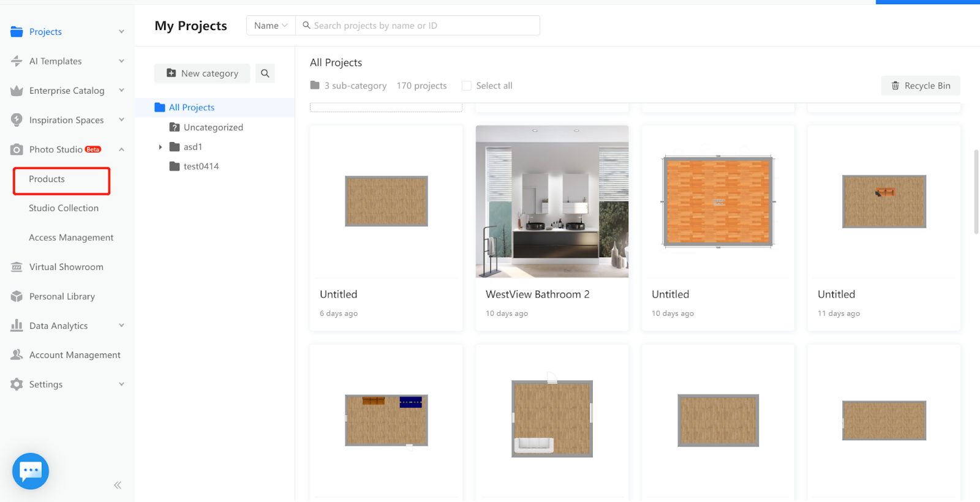Click the Inspiration Spaces lightbulb icon
This screenshot has width=980, height=502.
[x=17, y=120]
